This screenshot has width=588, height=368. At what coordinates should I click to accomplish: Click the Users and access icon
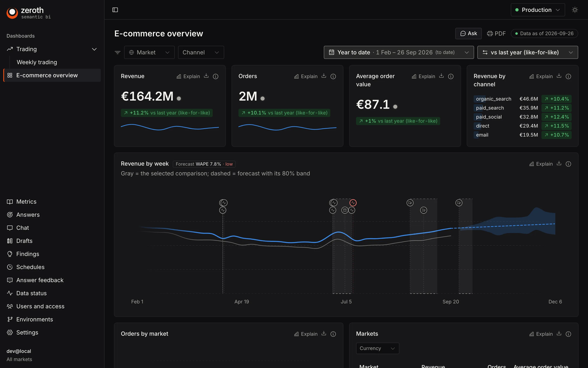pyautogui.click(x=10, y=306)
